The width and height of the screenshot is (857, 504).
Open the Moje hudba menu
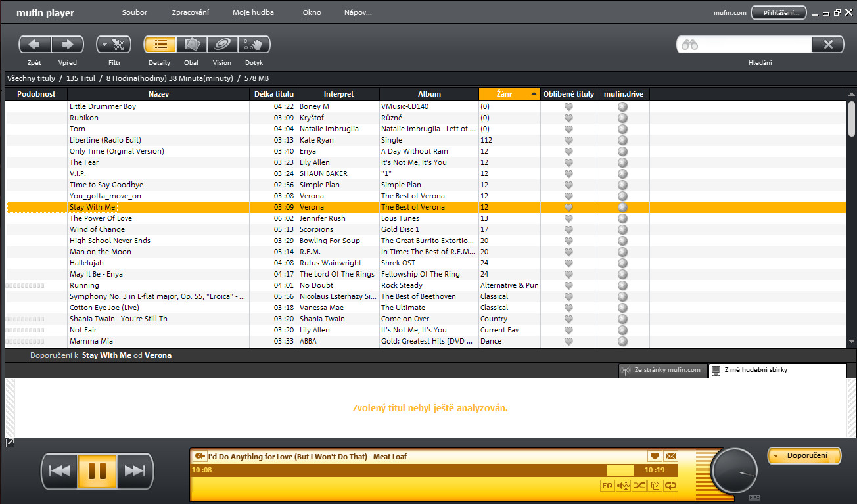pyautogui.click(x=253, y=12)
